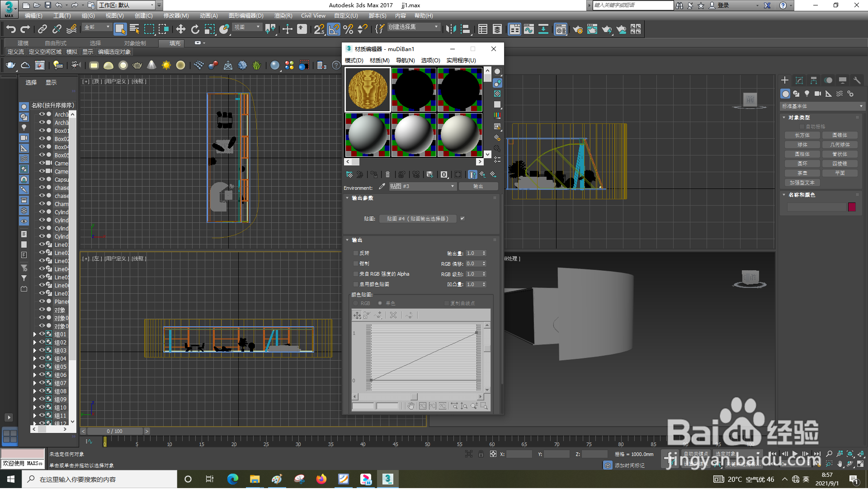This screenshot has height=489, width=868.
Task: Toggle visibility eye of Line01
Action: pos(42,244)
